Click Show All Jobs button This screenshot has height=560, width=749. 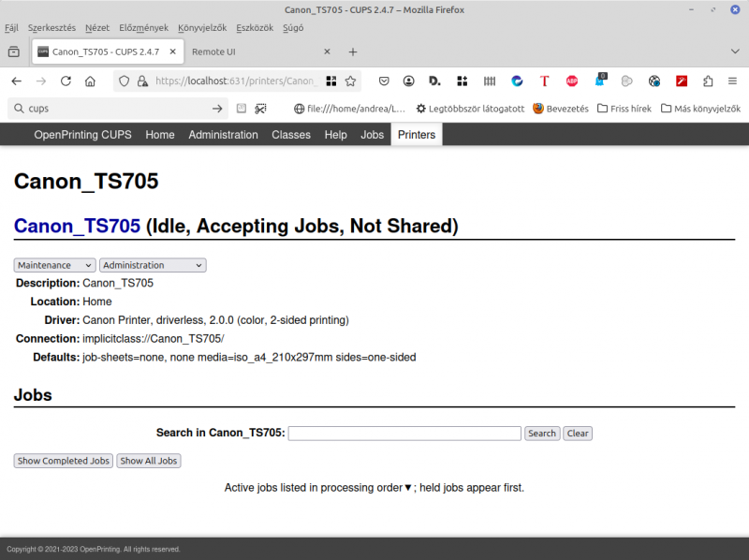149,461
